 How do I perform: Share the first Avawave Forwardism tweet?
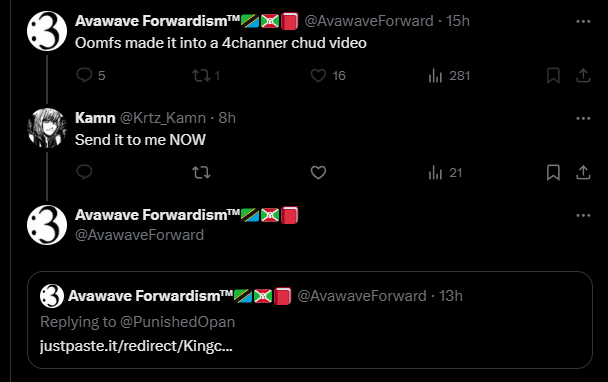click(583, 75)
